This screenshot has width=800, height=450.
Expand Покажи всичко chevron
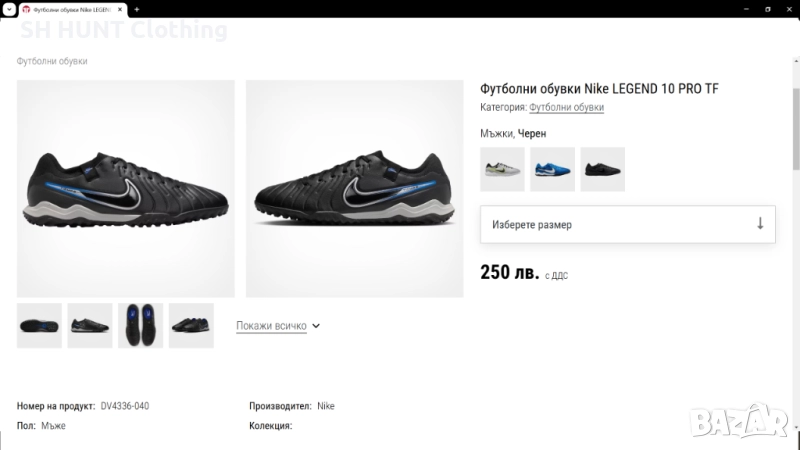tap(316, 326)
